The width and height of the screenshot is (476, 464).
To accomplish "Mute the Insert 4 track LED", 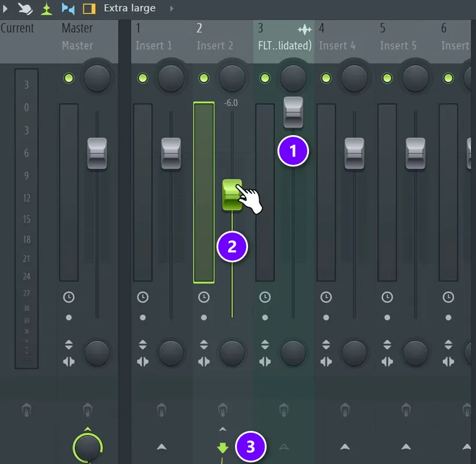I will (326, 78).
